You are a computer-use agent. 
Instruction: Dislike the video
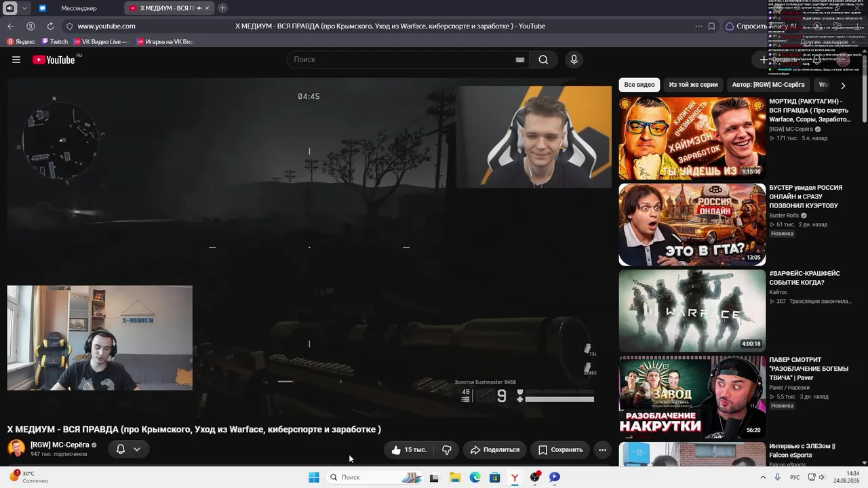[447, 449]
